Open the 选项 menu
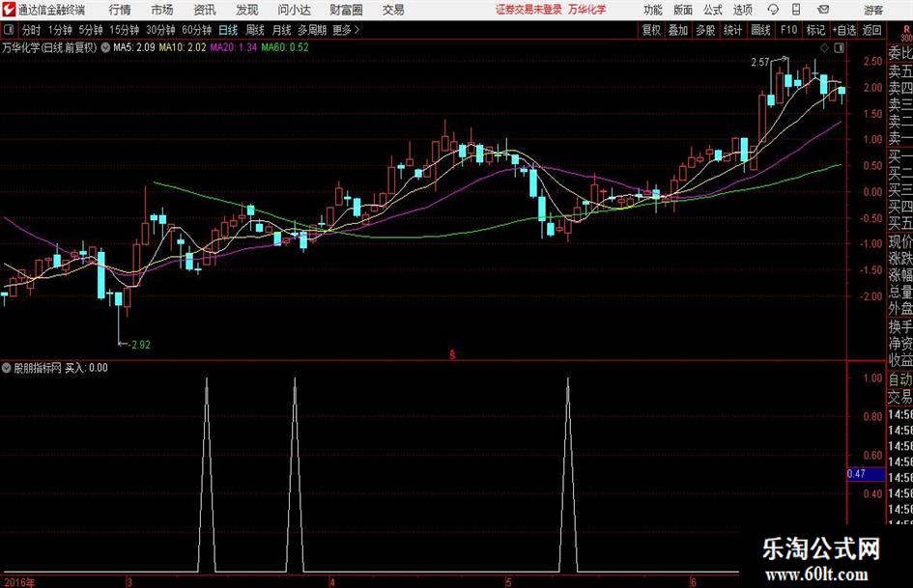913x588 pixels. [743, 10]
